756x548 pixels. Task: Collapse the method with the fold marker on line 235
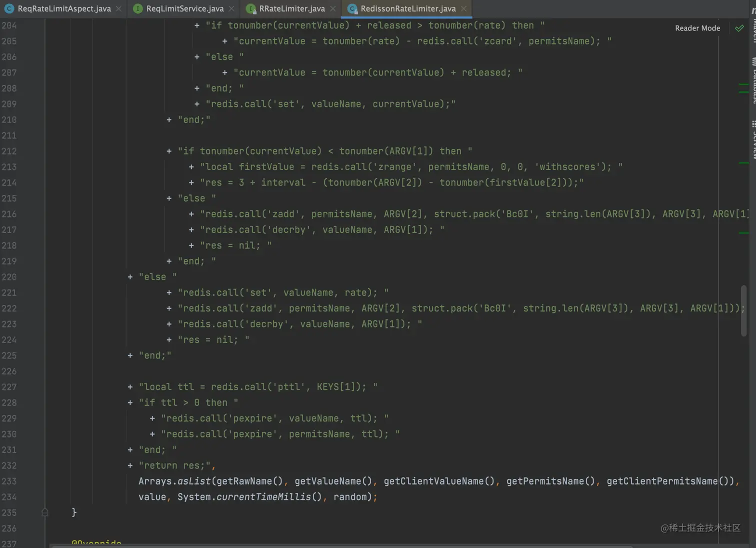(x=45, y=512)
